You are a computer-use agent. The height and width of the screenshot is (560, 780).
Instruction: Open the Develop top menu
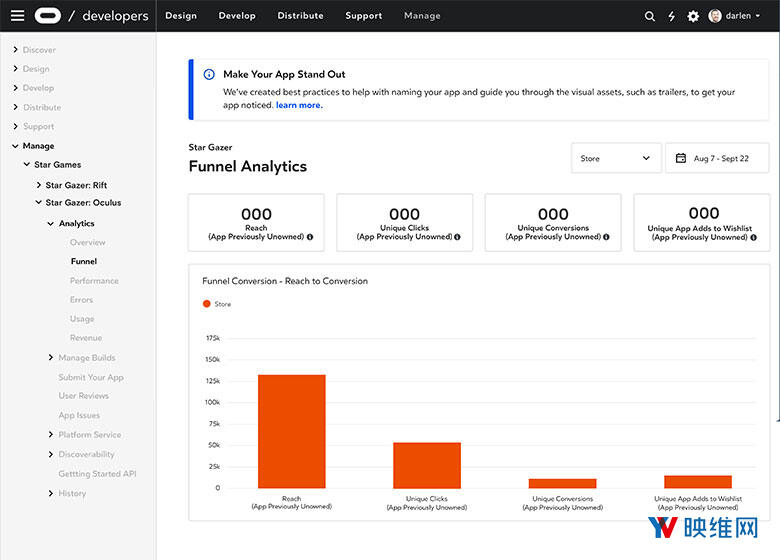point(237,16)
